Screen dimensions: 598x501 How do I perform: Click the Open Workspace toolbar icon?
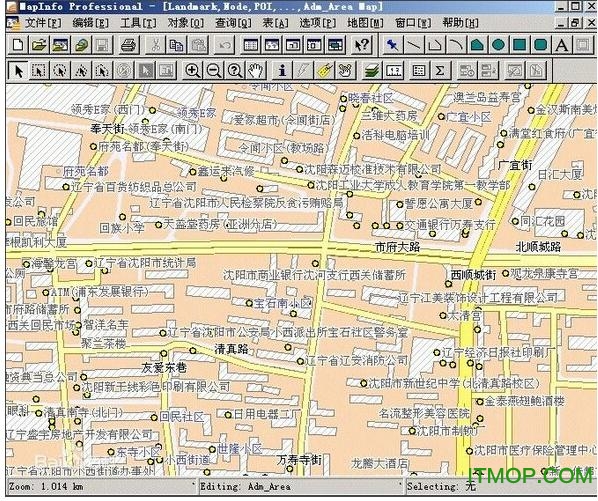[61, 45]
